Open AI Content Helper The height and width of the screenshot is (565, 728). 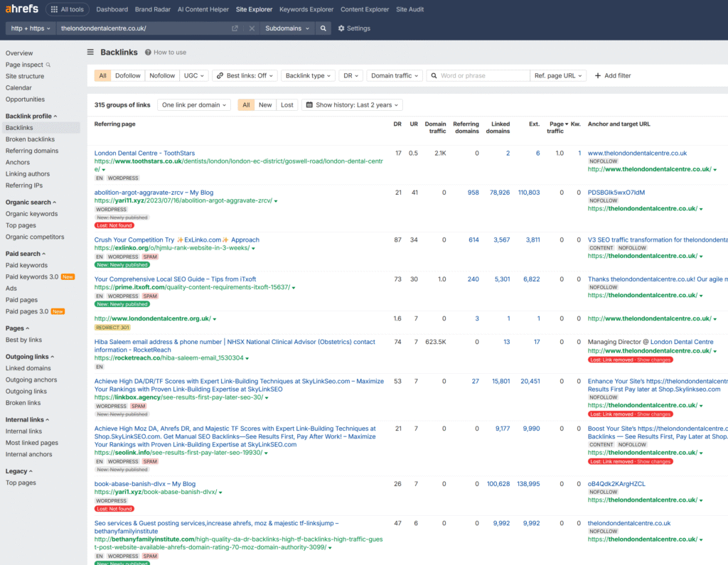203,9
